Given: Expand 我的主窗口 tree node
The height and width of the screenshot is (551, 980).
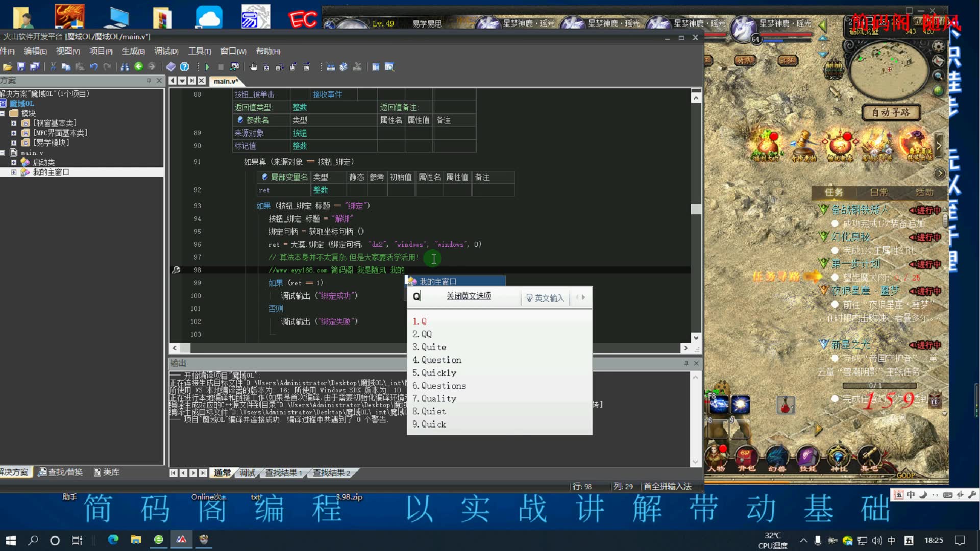Looking at the screenshot, I should point(14,172).
